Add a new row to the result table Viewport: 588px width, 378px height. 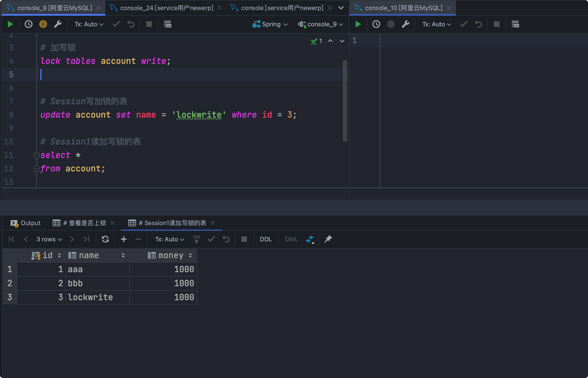123,239
